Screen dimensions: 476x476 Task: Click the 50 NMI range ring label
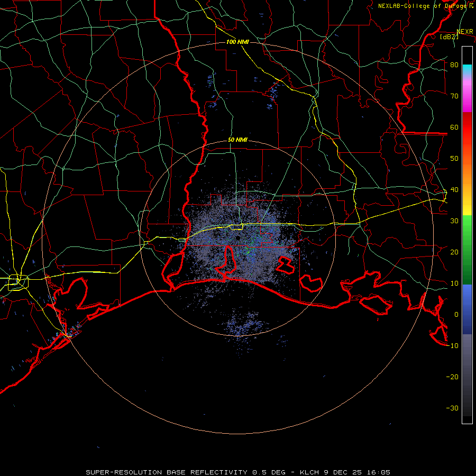237,140
